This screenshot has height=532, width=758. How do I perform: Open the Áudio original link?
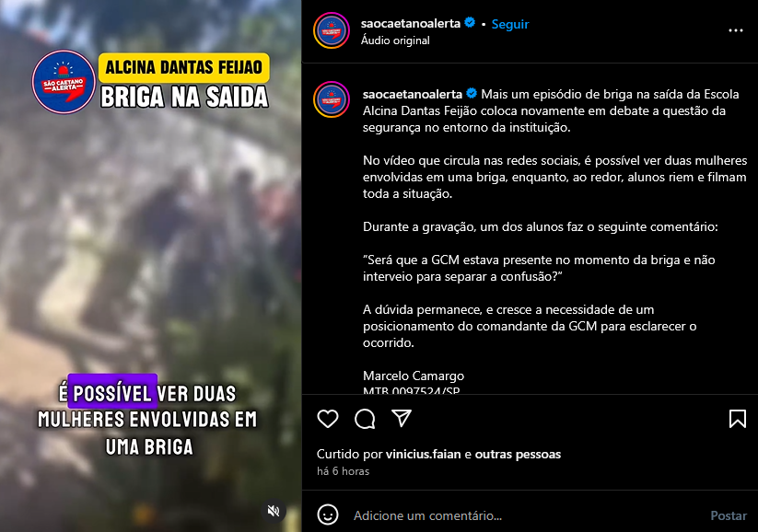click(x=395, y=40)
